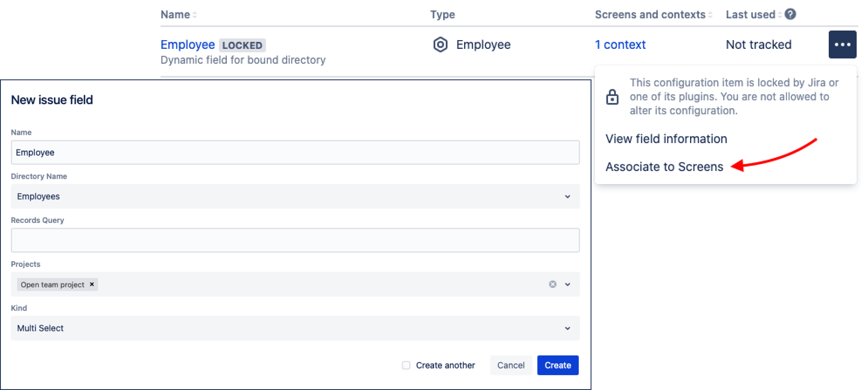The image size is (868, 390).
Task: Open the Employee field name link
Action: pos(188,44)
